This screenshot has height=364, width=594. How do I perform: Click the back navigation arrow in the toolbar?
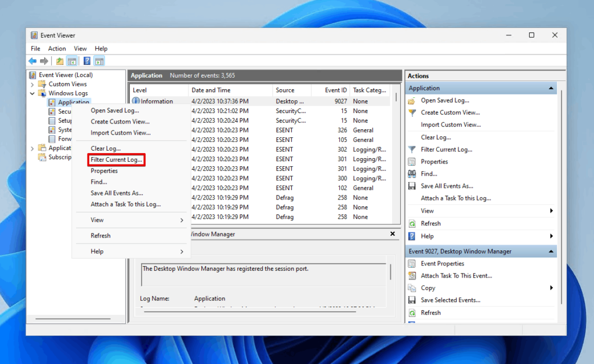pyautogui.click(x=32, y=60)
